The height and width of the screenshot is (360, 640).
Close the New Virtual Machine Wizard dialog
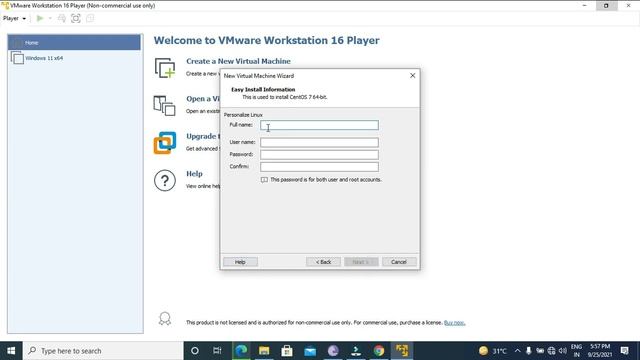tap(413, 76)
